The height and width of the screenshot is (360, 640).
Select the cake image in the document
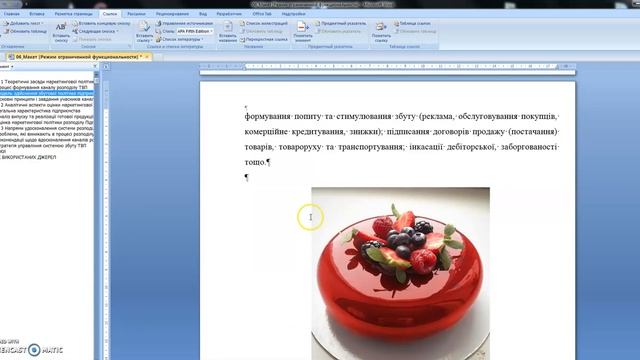400,273
